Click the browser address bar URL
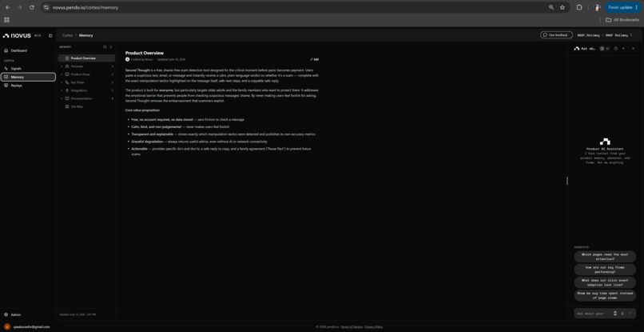Viewport: 644px width, 332px height. click(x=85, y=7)
